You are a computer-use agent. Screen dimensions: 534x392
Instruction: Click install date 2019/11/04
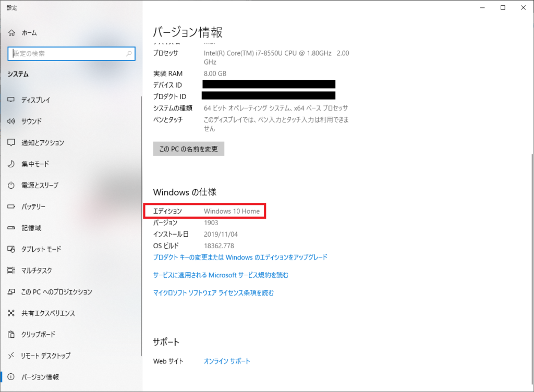click(221, 234)
